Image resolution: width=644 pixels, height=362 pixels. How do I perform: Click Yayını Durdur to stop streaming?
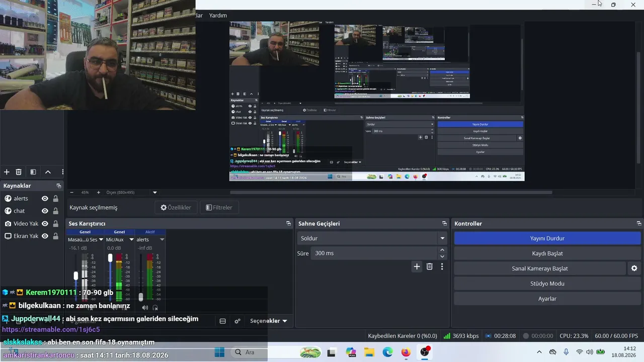click(x=547, y=238)
